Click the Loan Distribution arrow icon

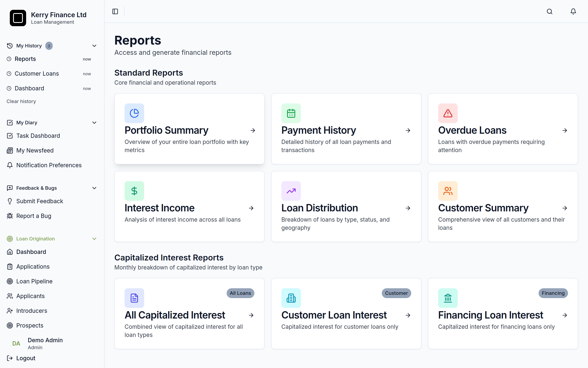pos(408,208)
